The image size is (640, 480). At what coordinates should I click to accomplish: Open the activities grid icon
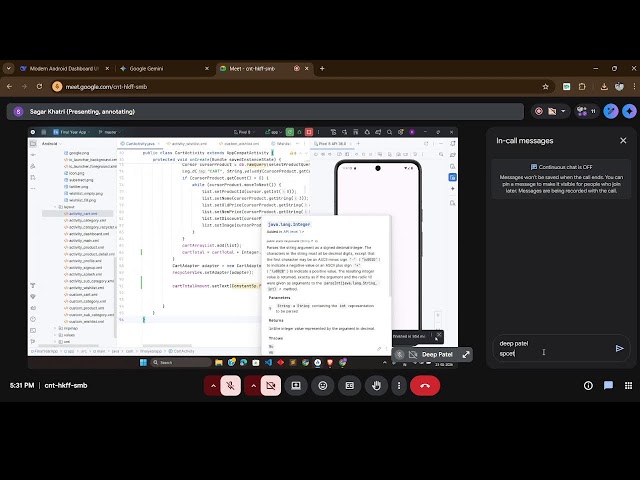pyautogui.click(x=629, y=385)
